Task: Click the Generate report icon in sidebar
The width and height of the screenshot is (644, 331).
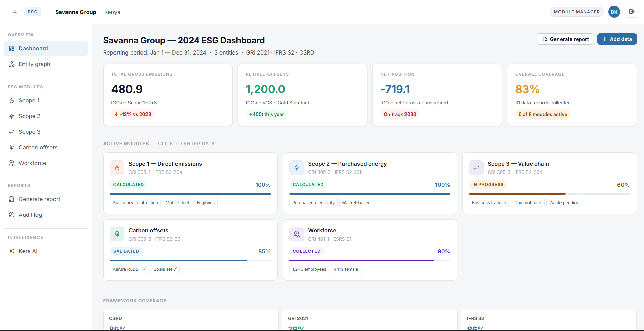Action: pos(12,199)
